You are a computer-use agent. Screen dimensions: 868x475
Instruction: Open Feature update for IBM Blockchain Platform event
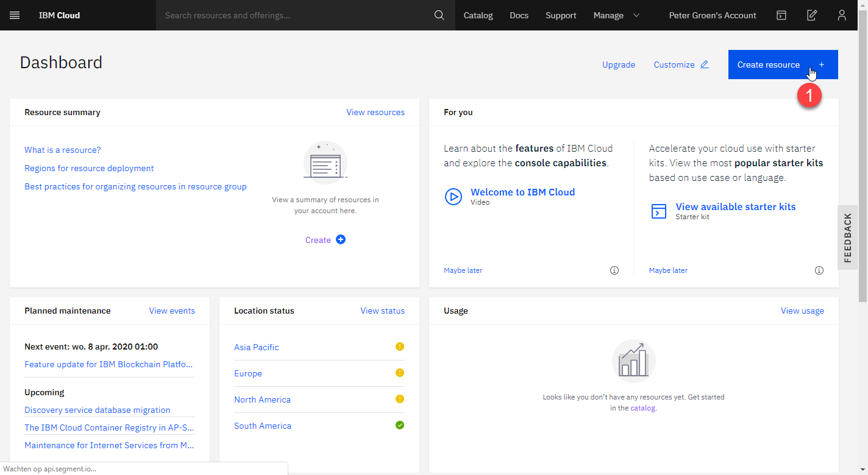coord(110,364)
